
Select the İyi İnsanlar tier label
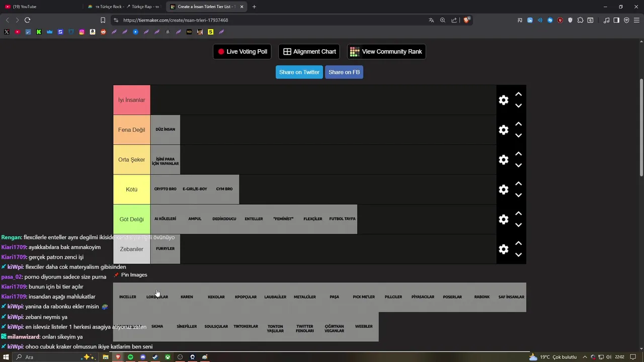pos(132,100)
